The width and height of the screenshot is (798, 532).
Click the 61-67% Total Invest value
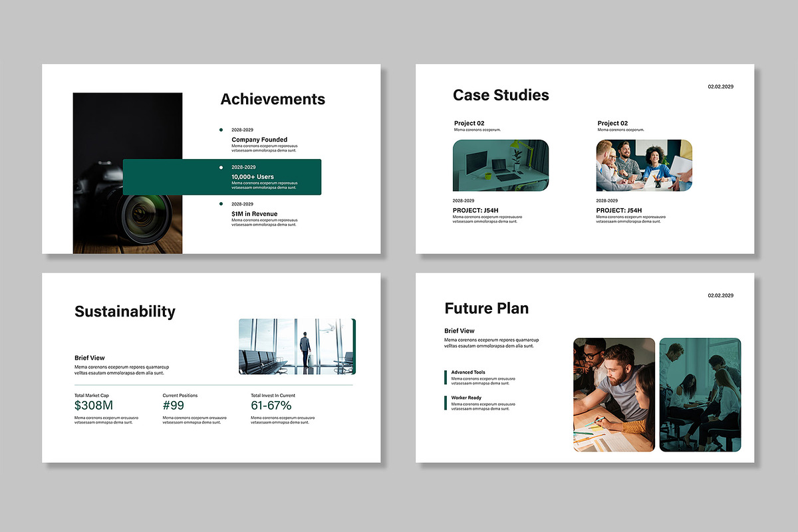point(271,405)
